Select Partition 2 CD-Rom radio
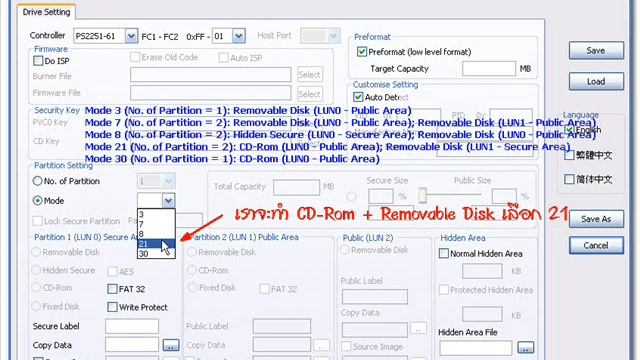 (192, 270)
